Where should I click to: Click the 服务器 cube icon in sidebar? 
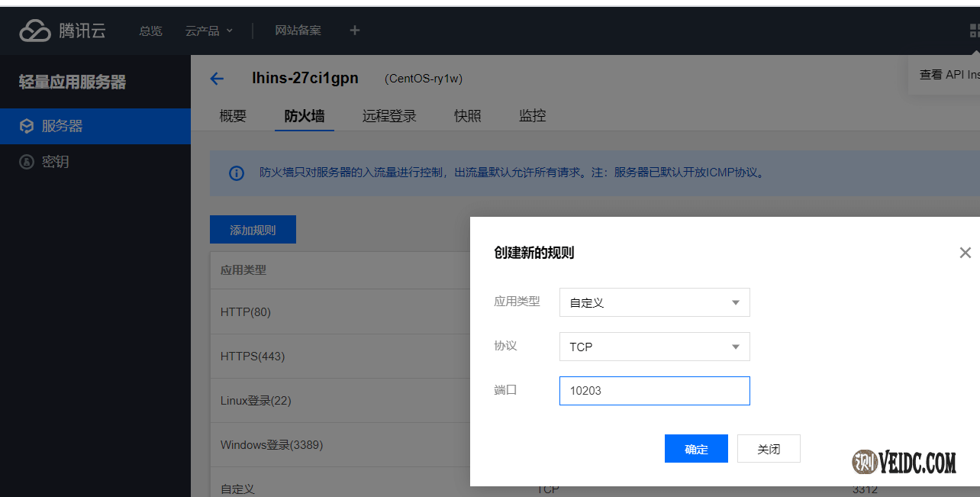click(27, 126)
